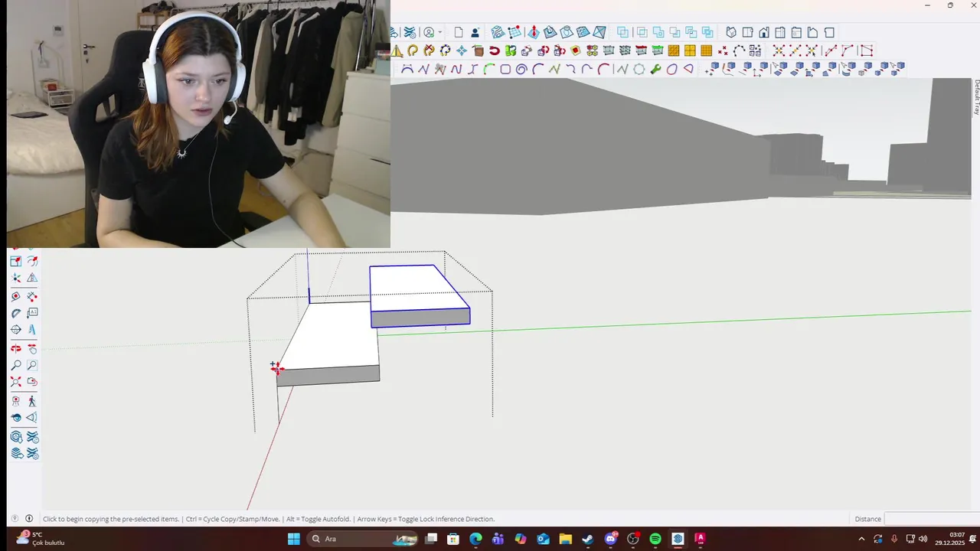
Task: Click the Outer Shell solid tool
Action: pos(622,32)
